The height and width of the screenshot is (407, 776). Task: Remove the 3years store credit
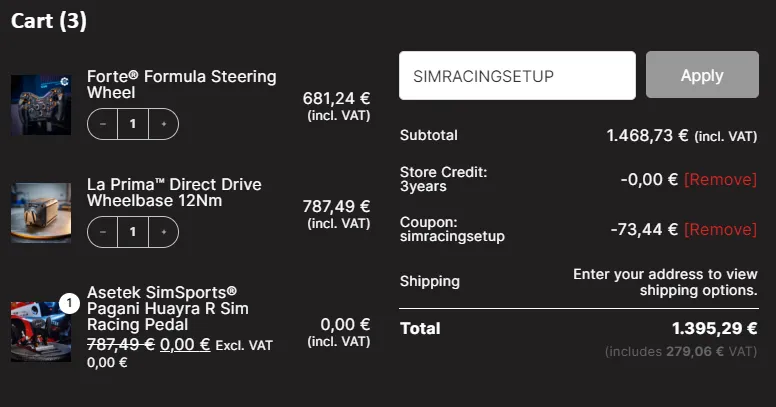pos(720,179)
